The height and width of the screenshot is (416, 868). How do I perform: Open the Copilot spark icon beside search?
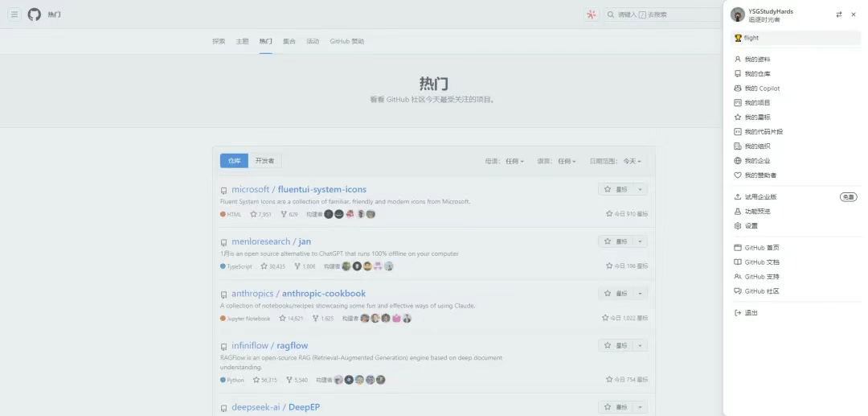click(x=592, y=15)
